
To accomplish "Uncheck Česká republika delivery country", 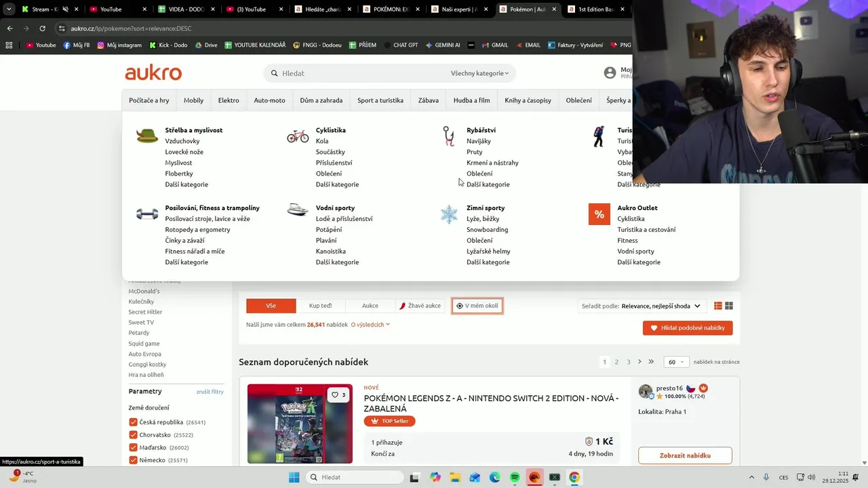I will pos(133,422).
